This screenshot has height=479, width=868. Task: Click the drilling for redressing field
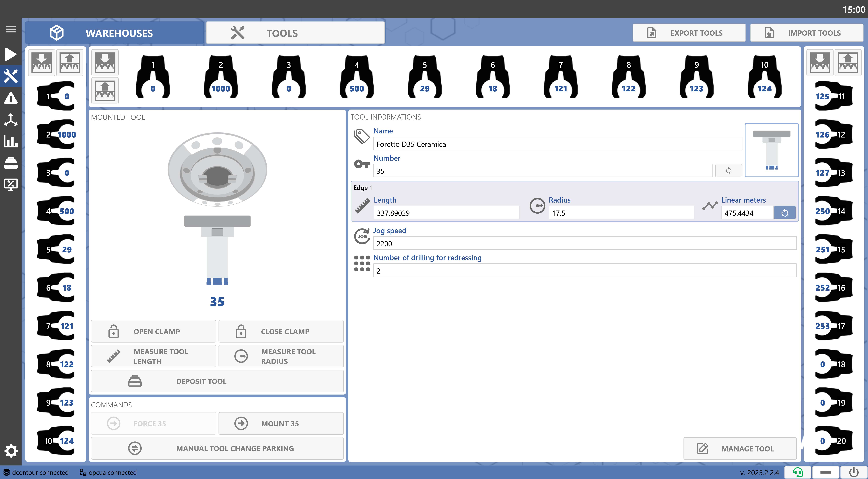(x=585, y=270)
